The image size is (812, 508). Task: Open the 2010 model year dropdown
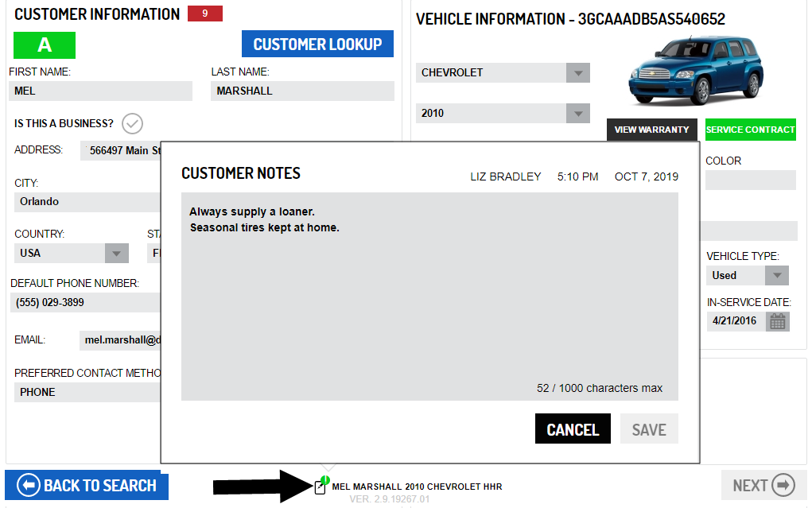click(577, 114)
